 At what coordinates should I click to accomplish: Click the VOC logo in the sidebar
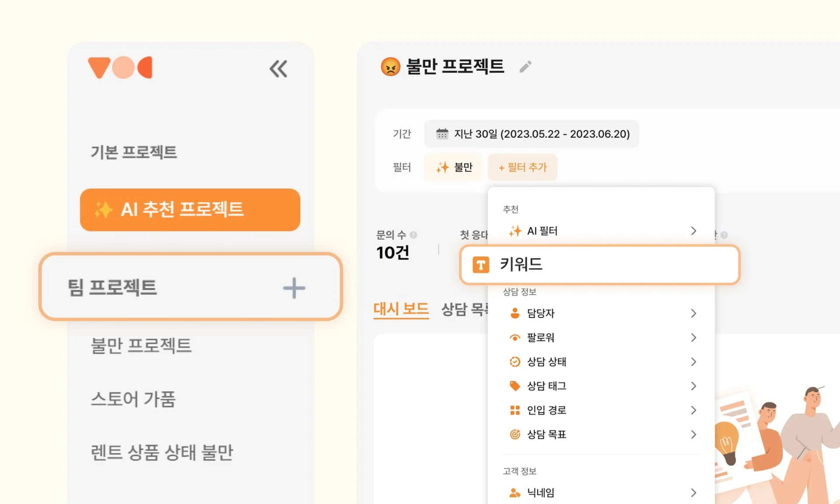120,67
